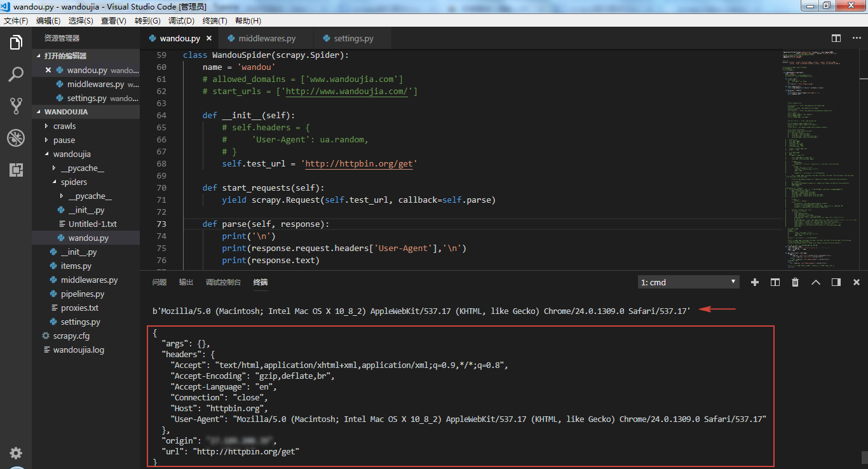Screen dimensions: 868x469
Task: Show the 终端 panel tab
Action: point(261,282)
